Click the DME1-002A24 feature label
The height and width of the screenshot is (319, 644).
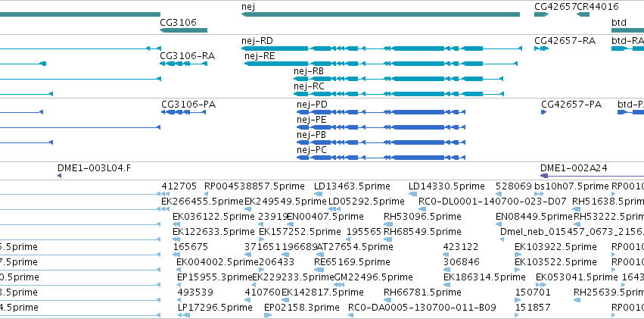coord(574,167)
